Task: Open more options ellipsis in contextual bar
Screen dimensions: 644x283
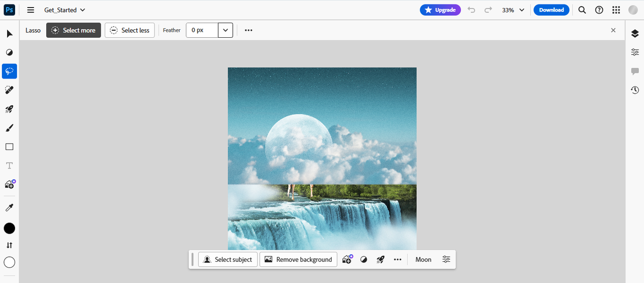Action: [397, 259]
